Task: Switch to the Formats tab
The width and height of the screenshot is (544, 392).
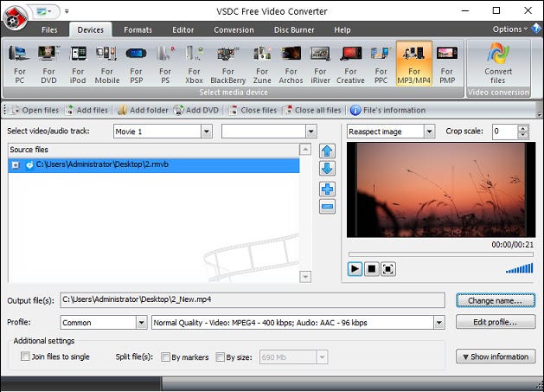Action: point(138,30)
